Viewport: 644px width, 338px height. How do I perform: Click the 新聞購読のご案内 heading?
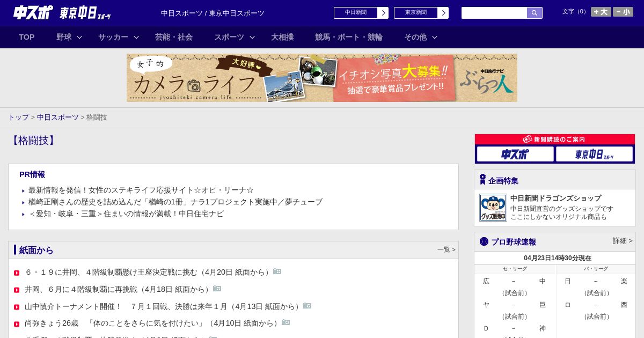[555, 139]
